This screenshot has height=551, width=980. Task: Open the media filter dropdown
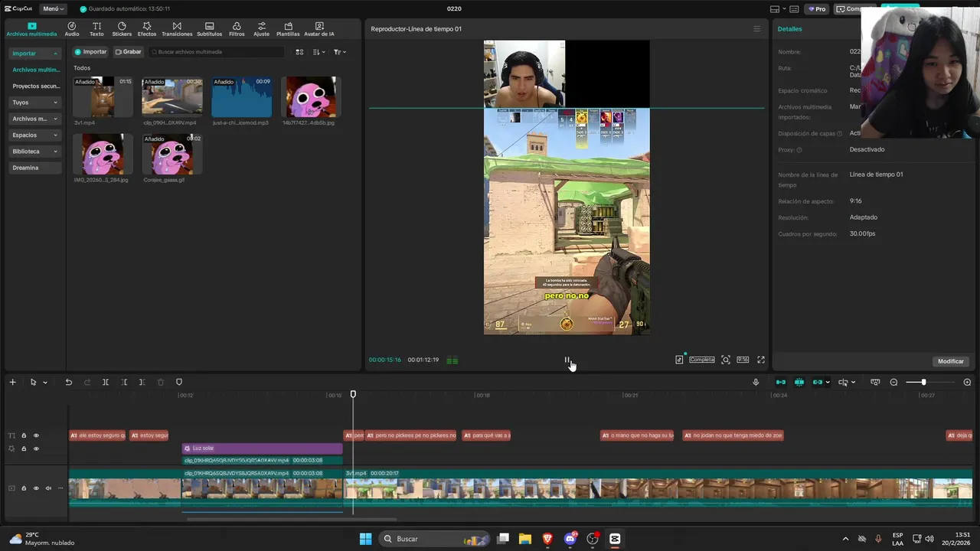tap(340, 51)
